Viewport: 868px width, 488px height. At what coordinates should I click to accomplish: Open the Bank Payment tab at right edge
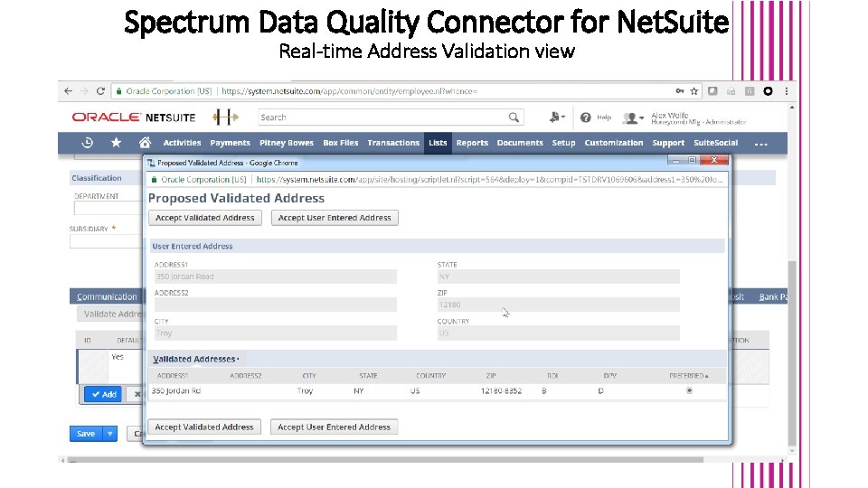[773, 297]
